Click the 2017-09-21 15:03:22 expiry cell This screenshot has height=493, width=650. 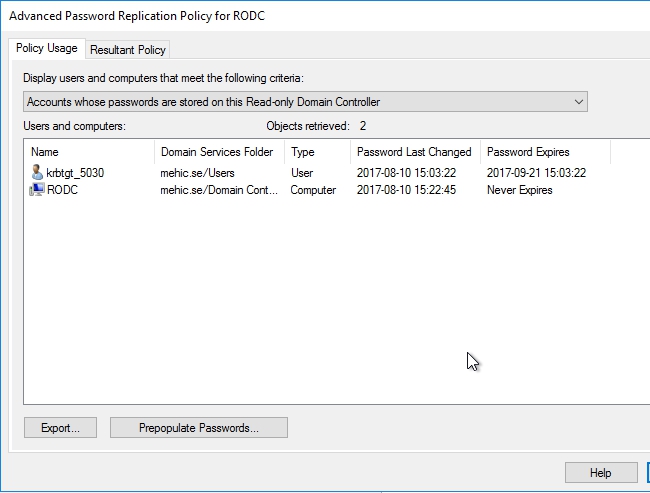536,172
